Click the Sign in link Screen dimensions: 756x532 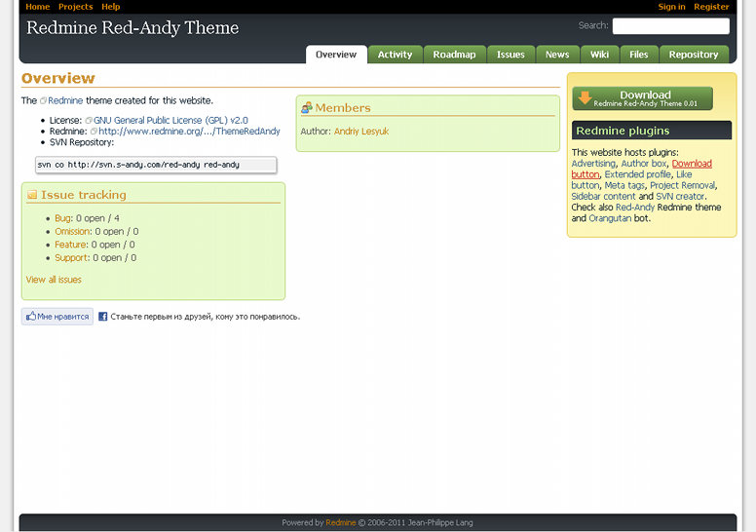pyautogui.click(x=671, y=7)
